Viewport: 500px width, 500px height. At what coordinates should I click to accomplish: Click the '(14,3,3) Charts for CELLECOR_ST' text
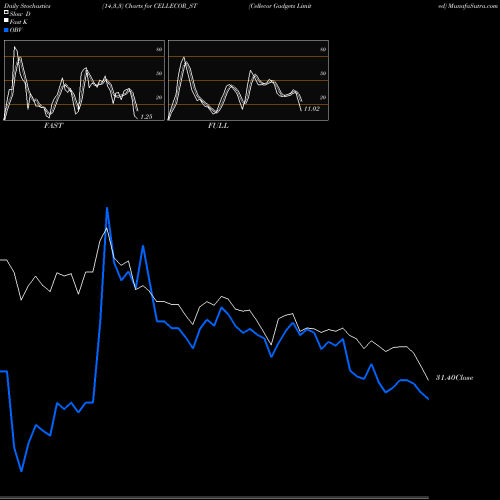[x=150, y=6]
